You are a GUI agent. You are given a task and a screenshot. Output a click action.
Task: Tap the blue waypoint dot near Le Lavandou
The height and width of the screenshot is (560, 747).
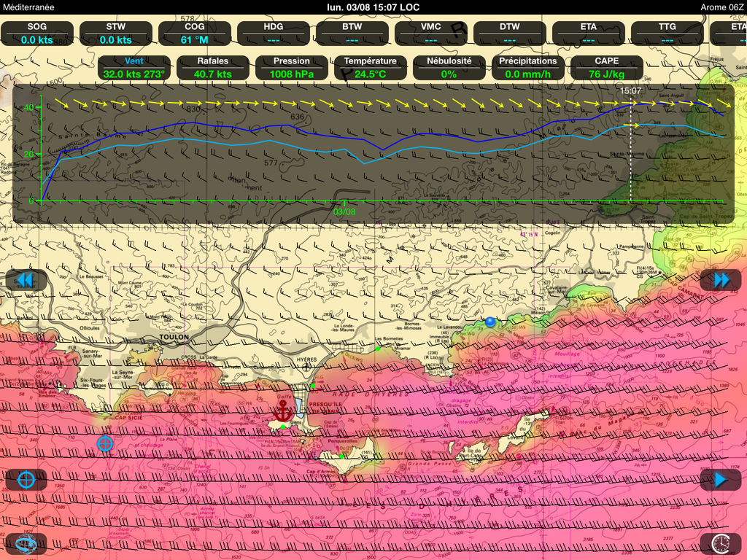489,322
